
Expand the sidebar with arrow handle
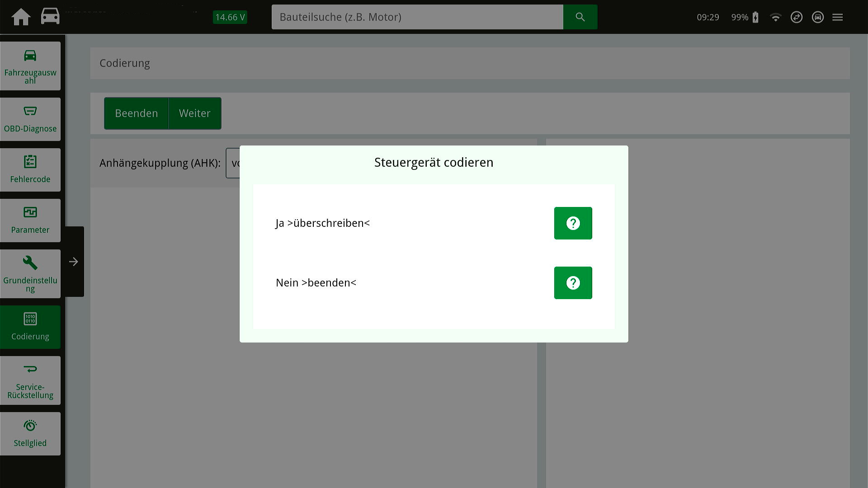(x=74, y=262)
